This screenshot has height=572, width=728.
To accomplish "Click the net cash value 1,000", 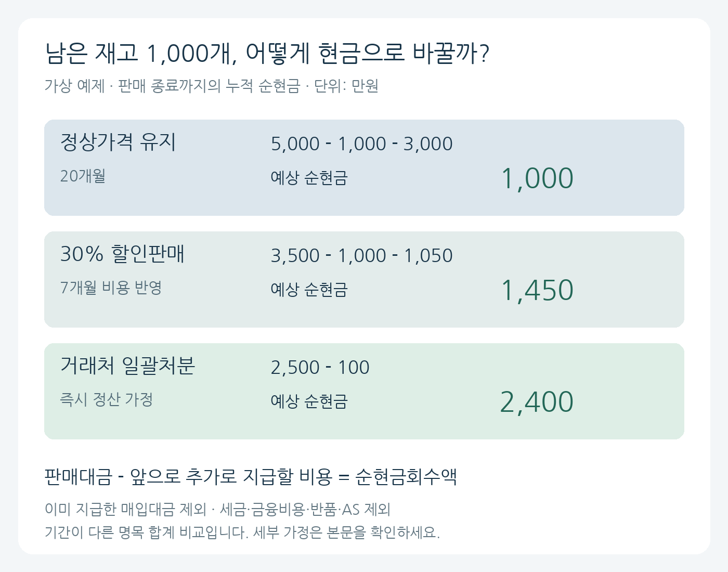I will pyautogui.click(x=537, y=178).
